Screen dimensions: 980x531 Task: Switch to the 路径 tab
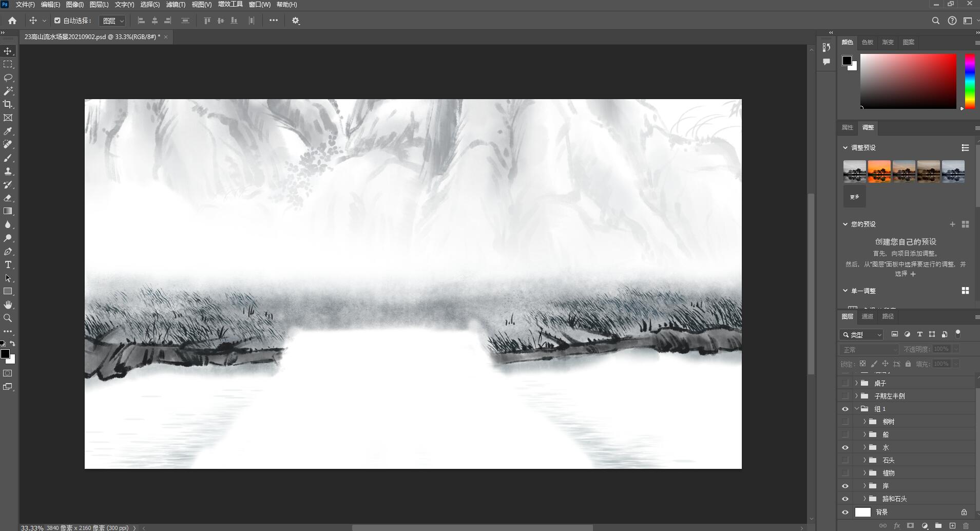[x=888, y=316]
